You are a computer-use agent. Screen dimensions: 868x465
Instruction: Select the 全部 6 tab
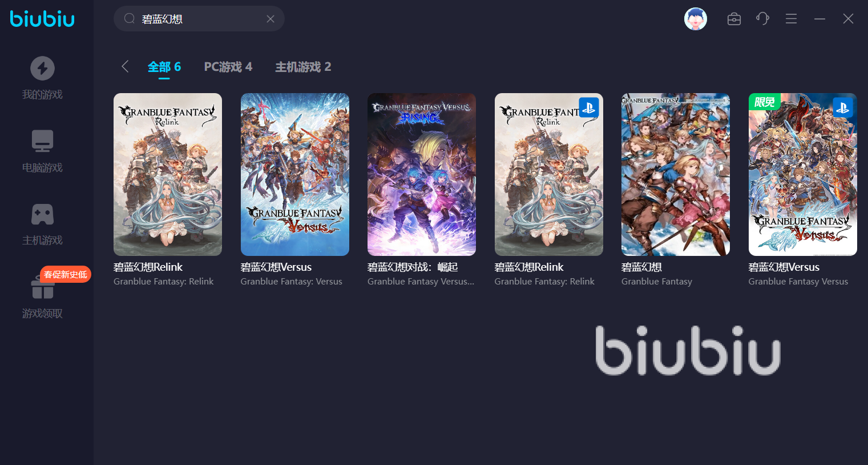click(164, 67)
